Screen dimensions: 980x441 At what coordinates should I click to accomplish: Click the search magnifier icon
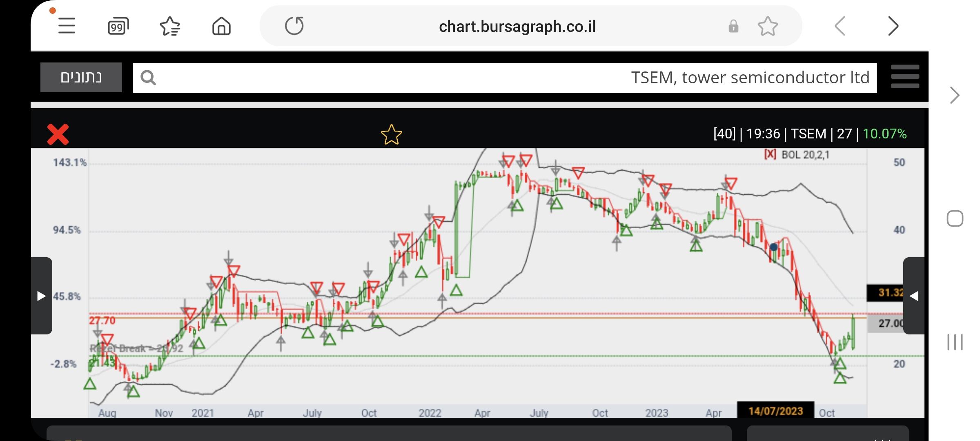pos(148,78)
